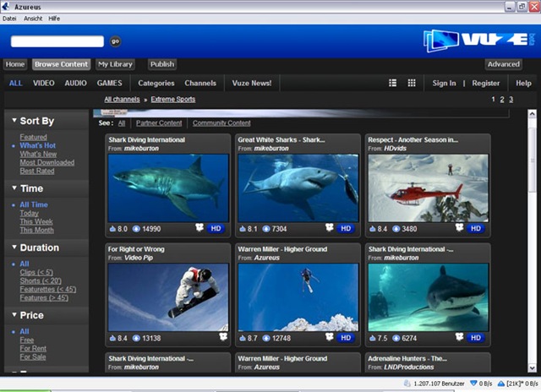Switch to the My Library tab
541x392 pixels.
(x=115, y=64)
